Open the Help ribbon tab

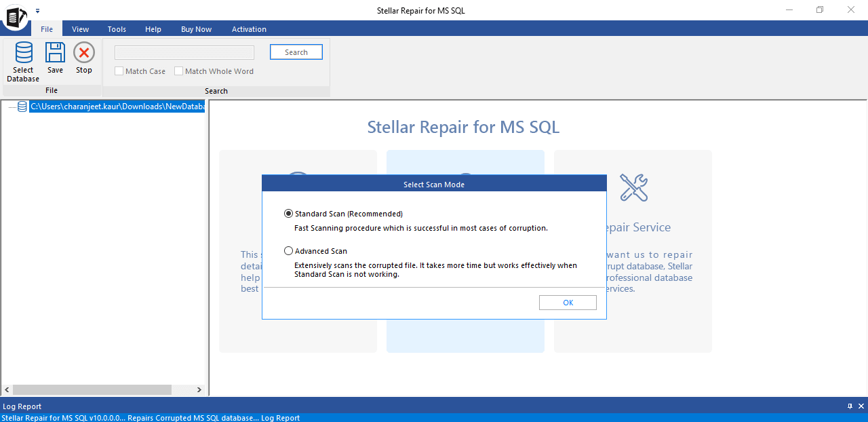pos(153,29)
